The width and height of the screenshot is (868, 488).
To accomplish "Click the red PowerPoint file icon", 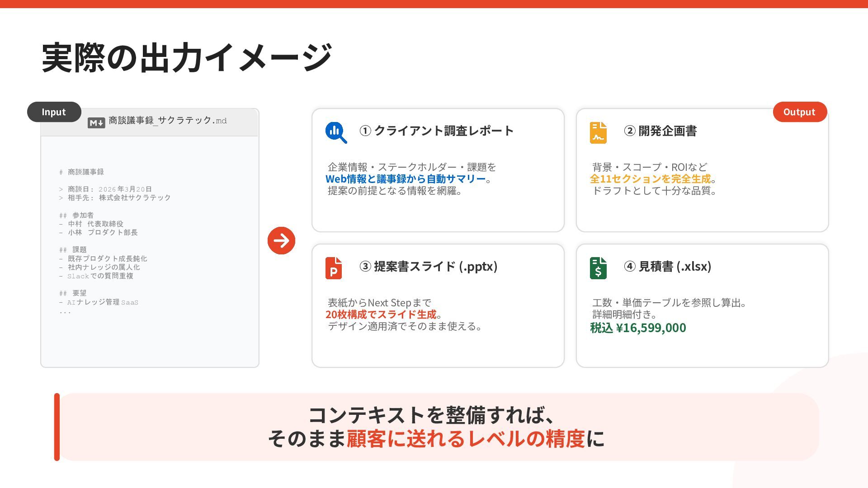I will tap(334, 268).
